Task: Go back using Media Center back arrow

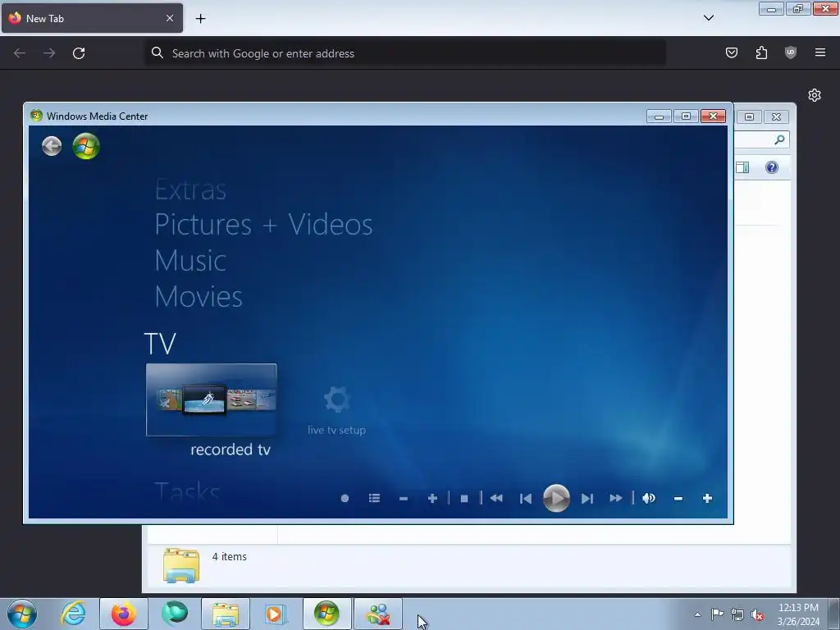Action: click(x=52, y=146)
